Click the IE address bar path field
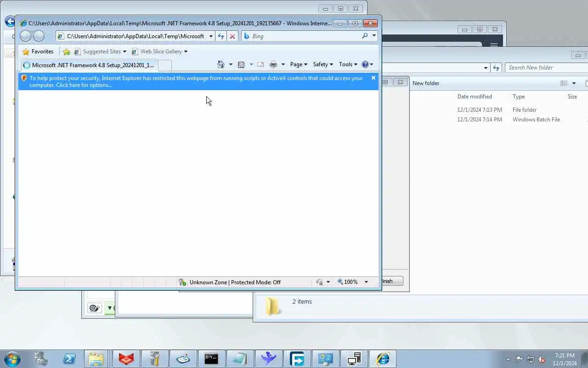Screen dimensions: 588x368 point(136,36)
